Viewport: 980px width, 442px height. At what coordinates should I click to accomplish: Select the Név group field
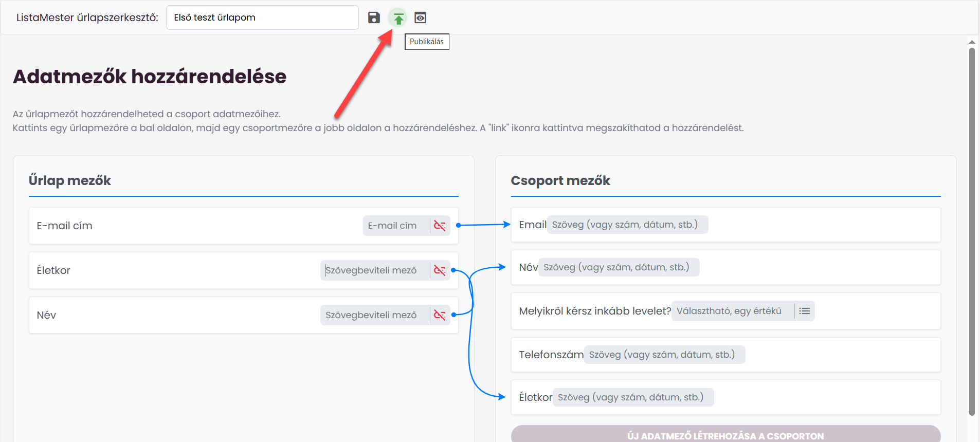pos(726,267)
